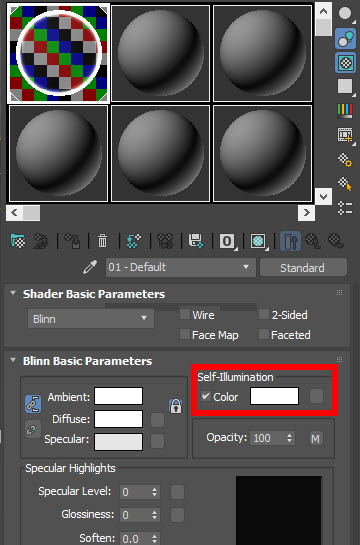Click the sample slots scroll right arrow
Viewport: 360px width, 545px height.
(x=306, y=212)
